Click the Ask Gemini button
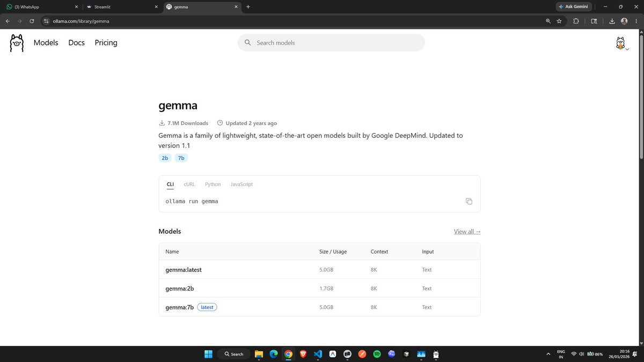The height and width of the screenshot is (362, 644). coord(573,6)
